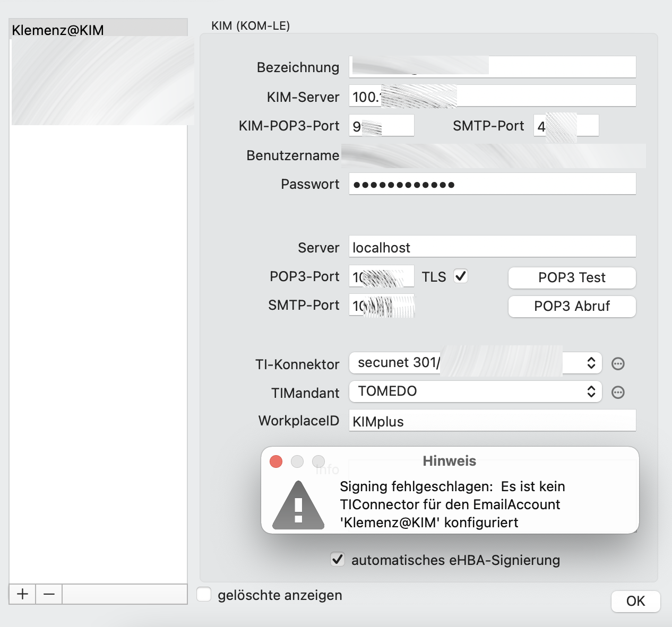Open the TI-Konnektor dropdown
Viewport: 672px width, 627px height.
click(x=476, y=363)
